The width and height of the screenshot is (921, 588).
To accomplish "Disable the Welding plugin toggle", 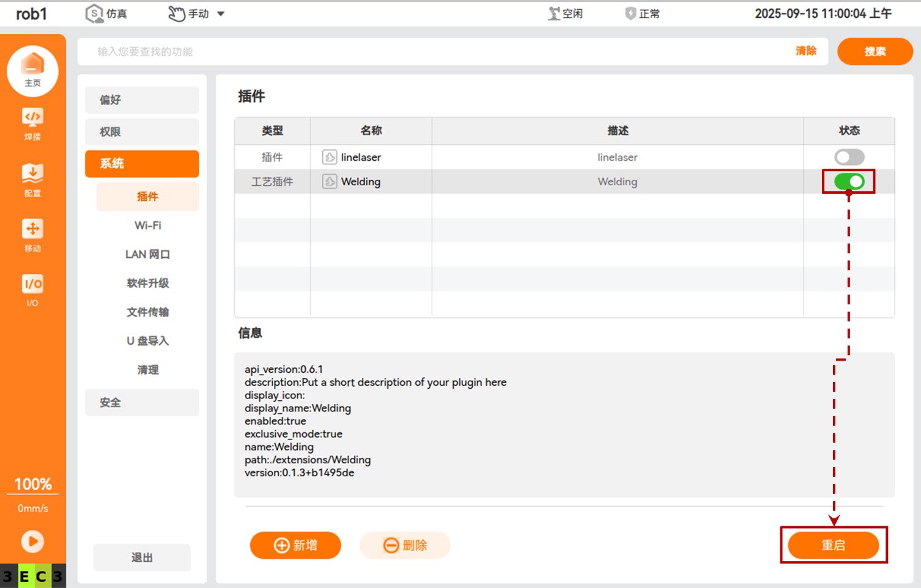I will click(x=849, y=182).
